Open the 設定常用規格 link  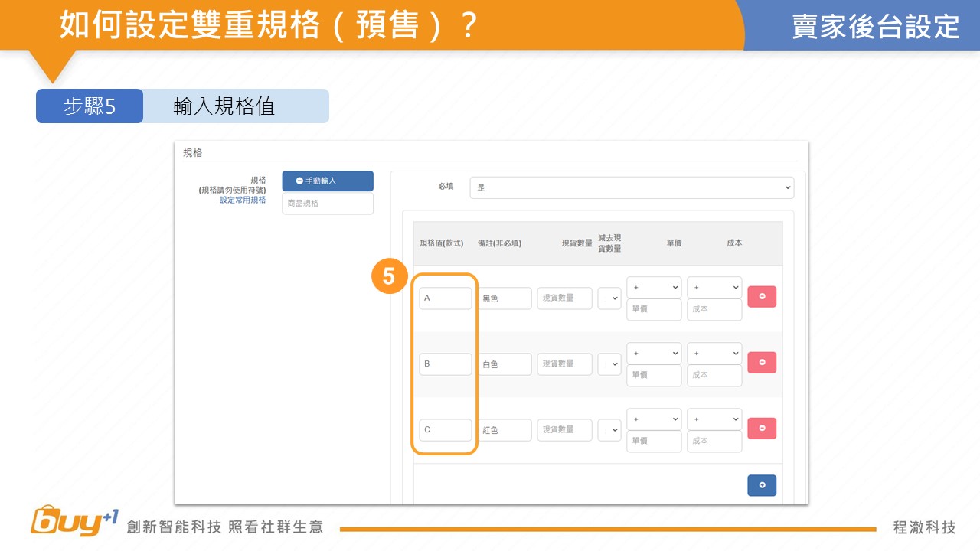point(243,200)
